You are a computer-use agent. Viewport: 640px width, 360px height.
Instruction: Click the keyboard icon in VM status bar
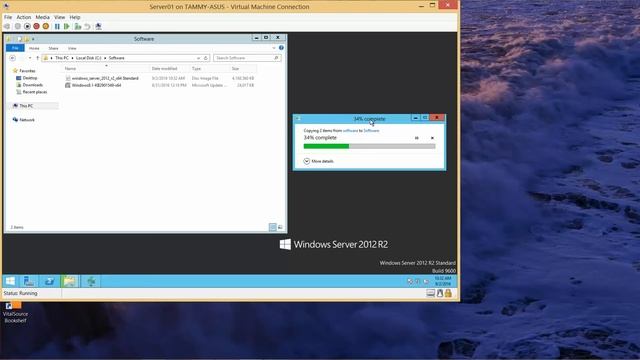click(431, 293)
